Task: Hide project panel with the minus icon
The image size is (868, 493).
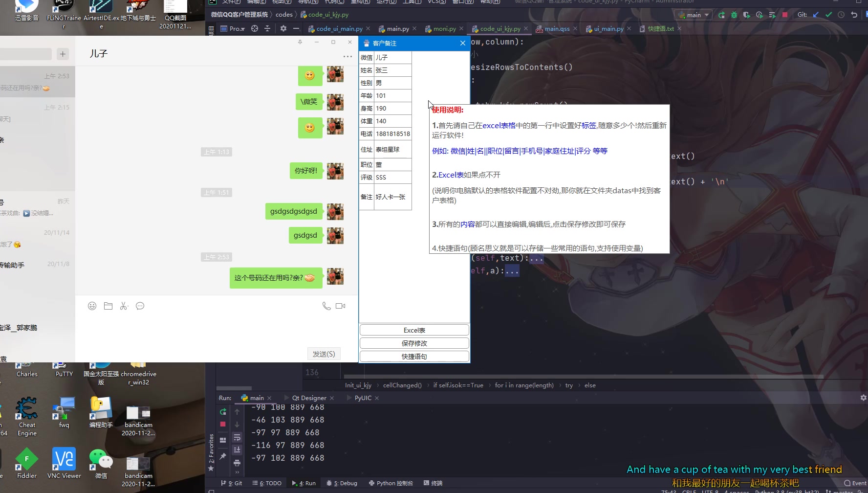Action: pyautogui.click(x=296, y=29)
